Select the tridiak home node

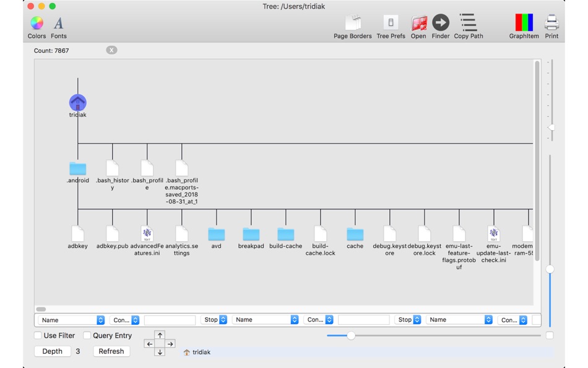tap(77, 106)
